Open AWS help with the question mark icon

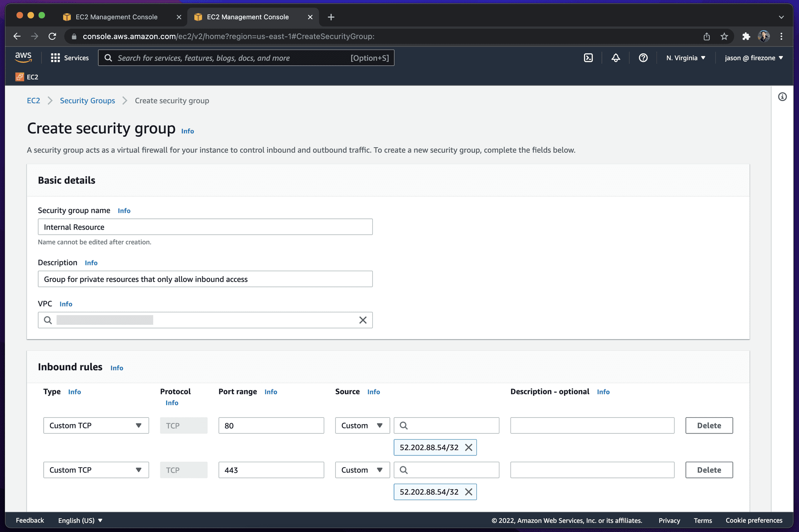click(643, 58)
